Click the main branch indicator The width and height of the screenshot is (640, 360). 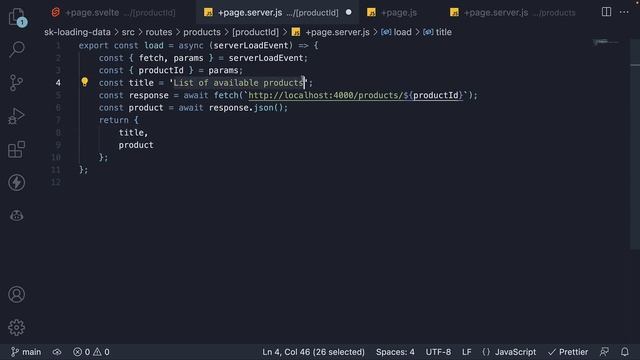[26, 352]
